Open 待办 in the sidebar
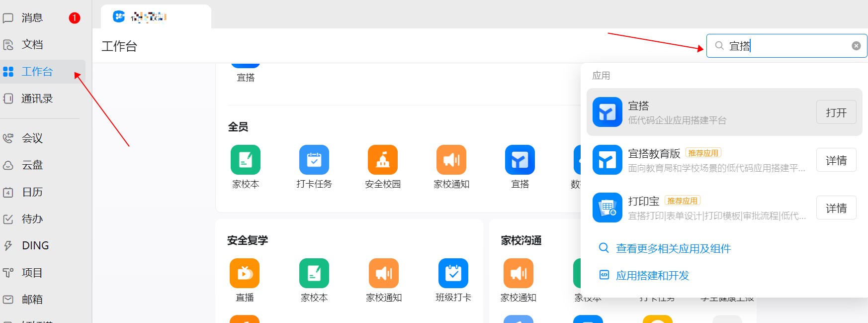 point(32,219)
